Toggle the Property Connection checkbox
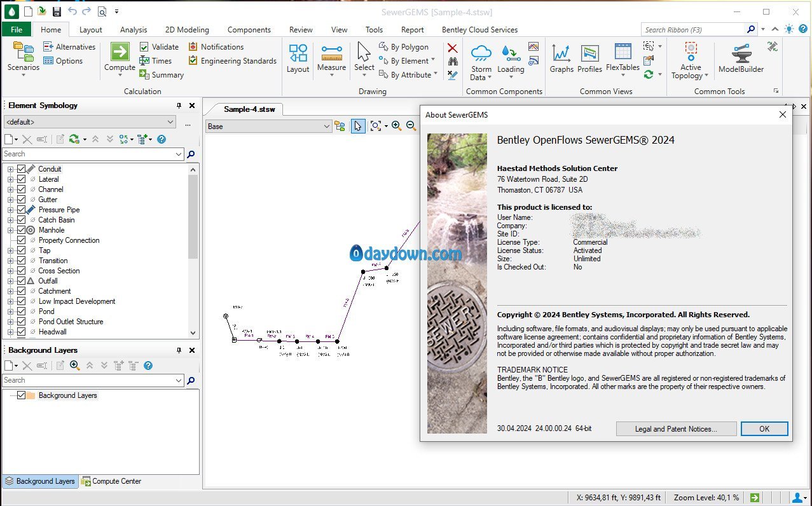Screen dimensions: 812x506 point(21,240)
